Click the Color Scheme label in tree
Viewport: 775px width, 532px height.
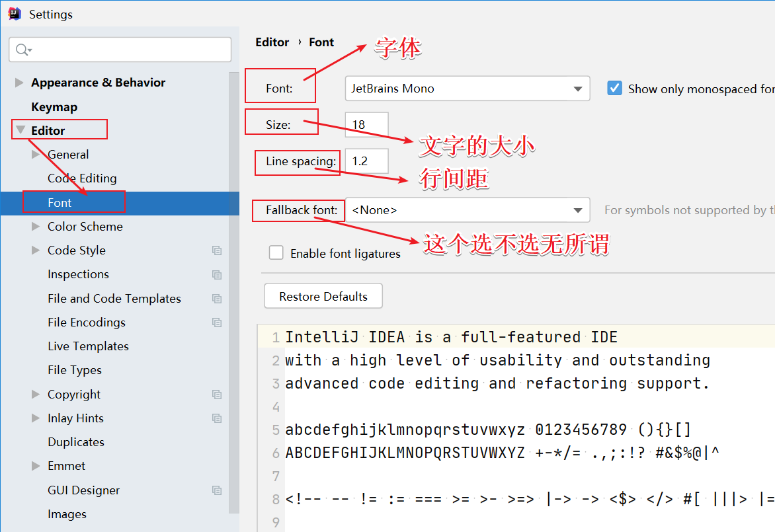click(x=85, y=226)
